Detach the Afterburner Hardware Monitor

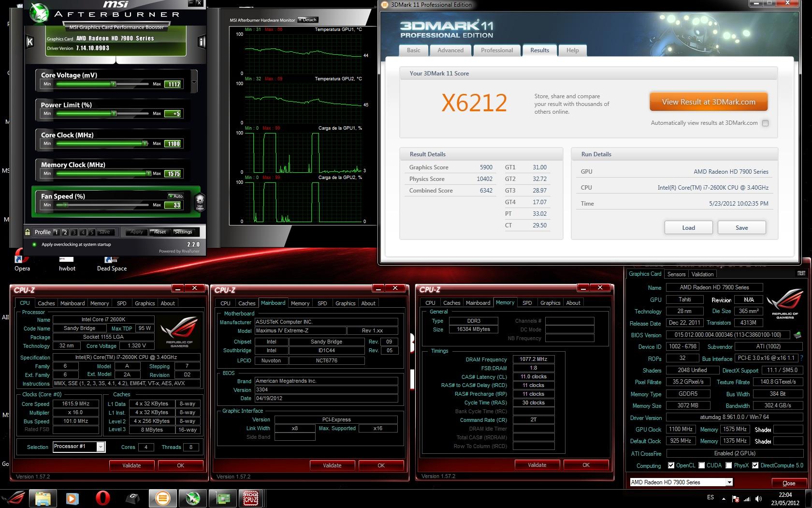tap(308, 20)
